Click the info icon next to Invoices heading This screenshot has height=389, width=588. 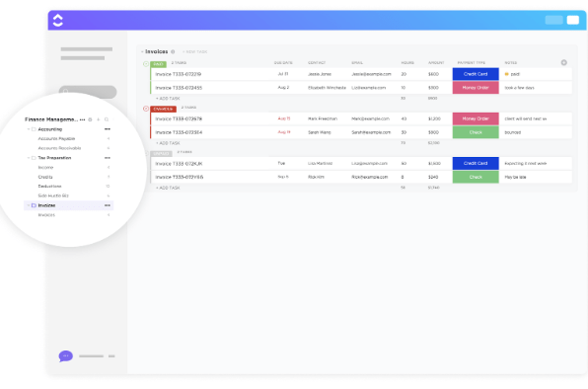click(173, 51)
